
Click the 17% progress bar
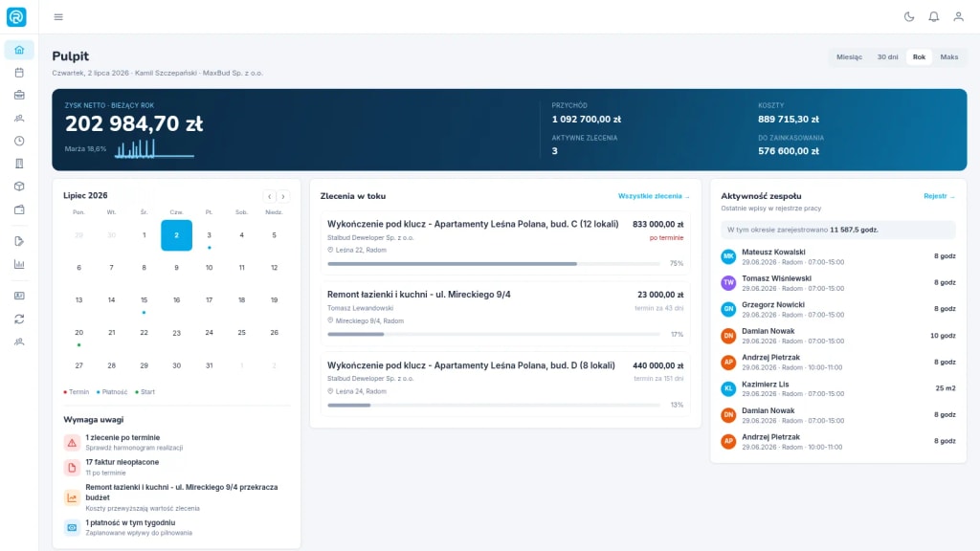(x=494, y=334)
